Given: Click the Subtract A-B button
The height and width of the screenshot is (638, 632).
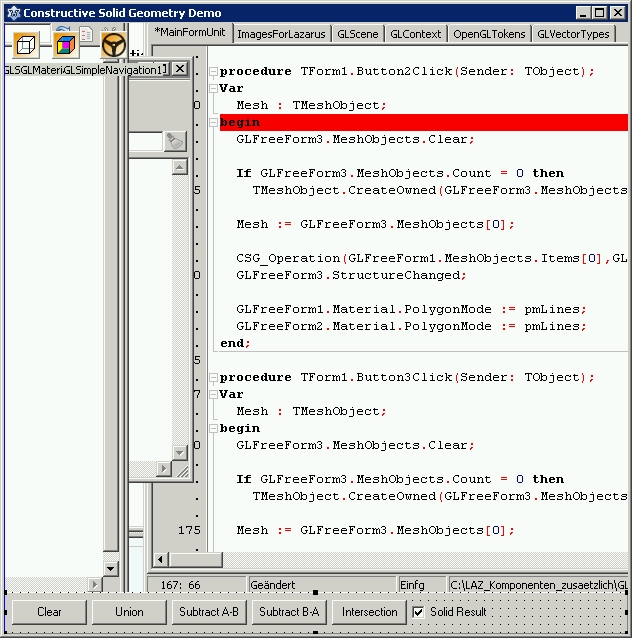Looking at the screenshot, I should 209,612.
